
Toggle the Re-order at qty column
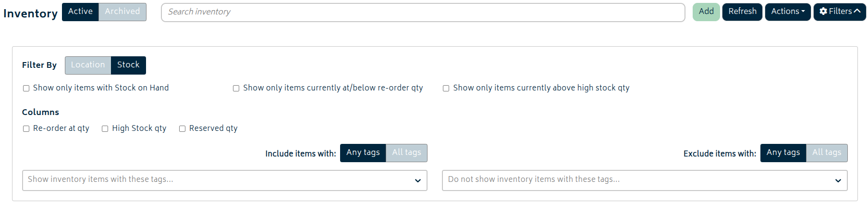click(26, 128)
